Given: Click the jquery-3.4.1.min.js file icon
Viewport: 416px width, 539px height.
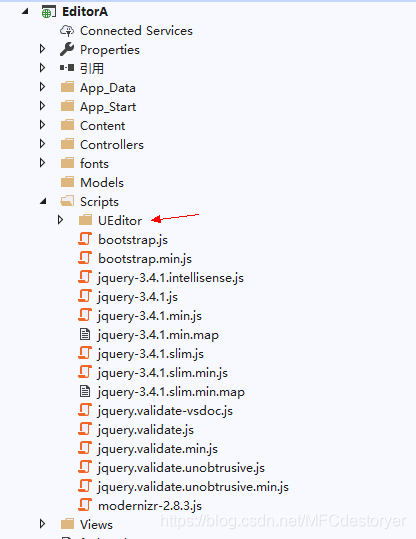Looking at the screenshot, I should point(85,315).
